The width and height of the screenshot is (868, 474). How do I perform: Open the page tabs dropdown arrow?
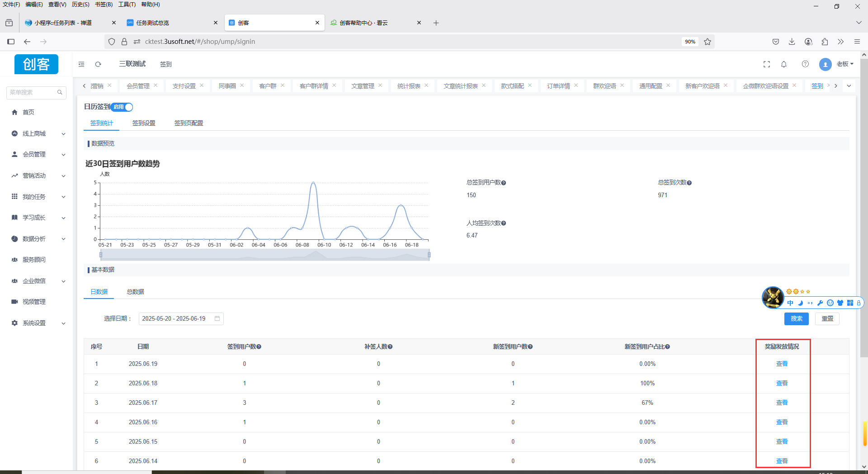click(849, 86)
